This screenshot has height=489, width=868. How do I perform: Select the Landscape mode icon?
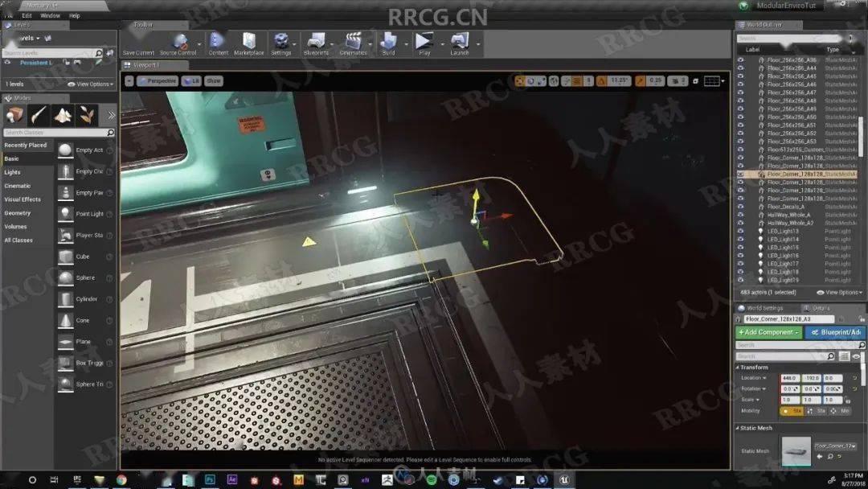(63, 115)
